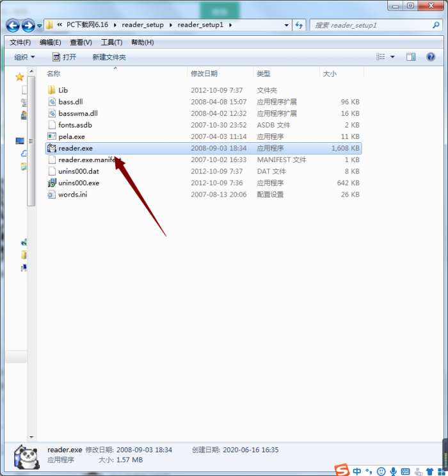Toggle the preview pane icon
This screenshot has width=448, height=476.
(411, 57)
